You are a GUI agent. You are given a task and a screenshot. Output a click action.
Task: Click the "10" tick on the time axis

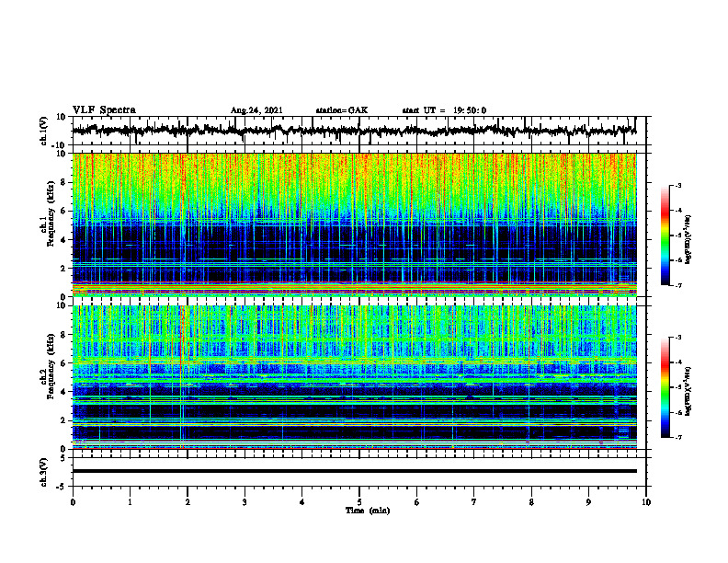coord(646,502)
